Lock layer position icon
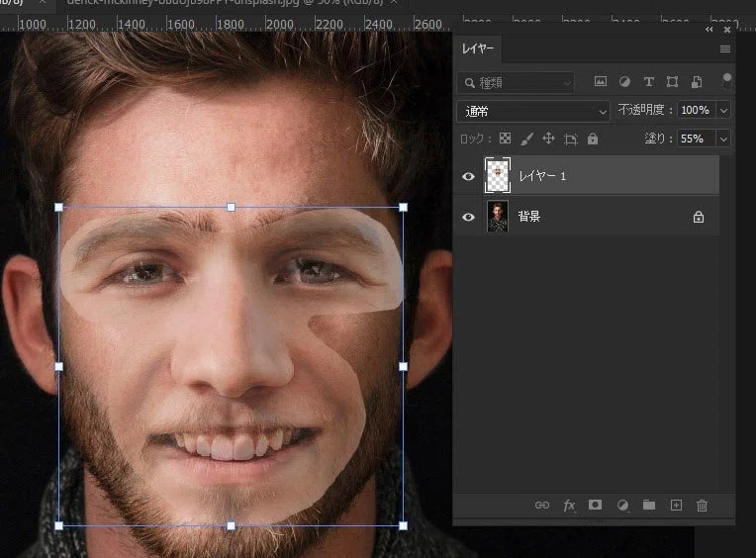This screenshot has width=756, height=558. click(x=548, y=139)
